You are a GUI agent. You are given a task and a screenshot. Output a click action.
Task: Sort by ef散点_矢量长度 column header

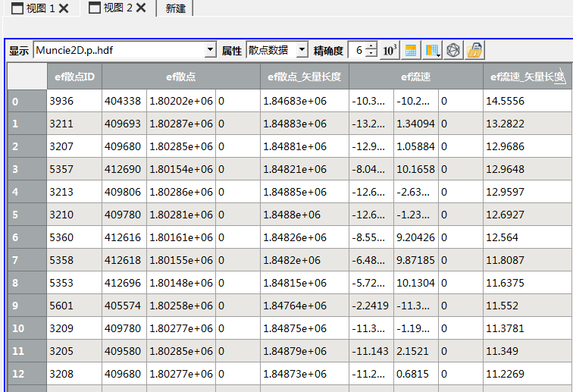[305, 77]
